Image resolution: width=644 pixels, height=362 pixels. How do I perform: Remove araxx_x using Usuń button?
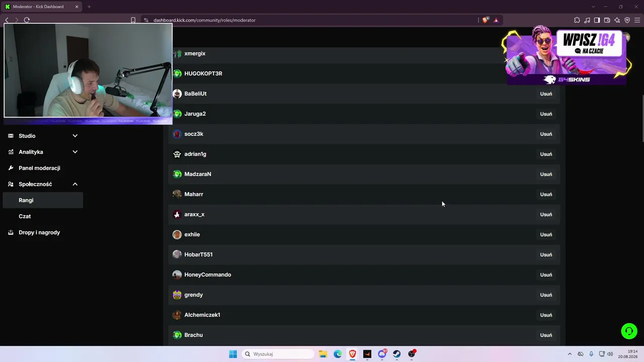click(546, 214)
